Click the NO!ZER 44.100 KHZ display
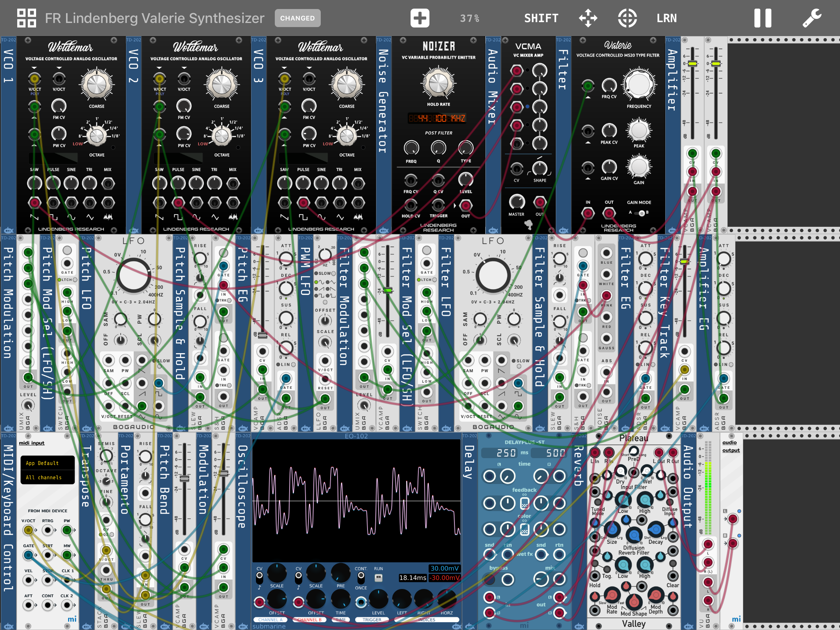 [x=437, y=118]
